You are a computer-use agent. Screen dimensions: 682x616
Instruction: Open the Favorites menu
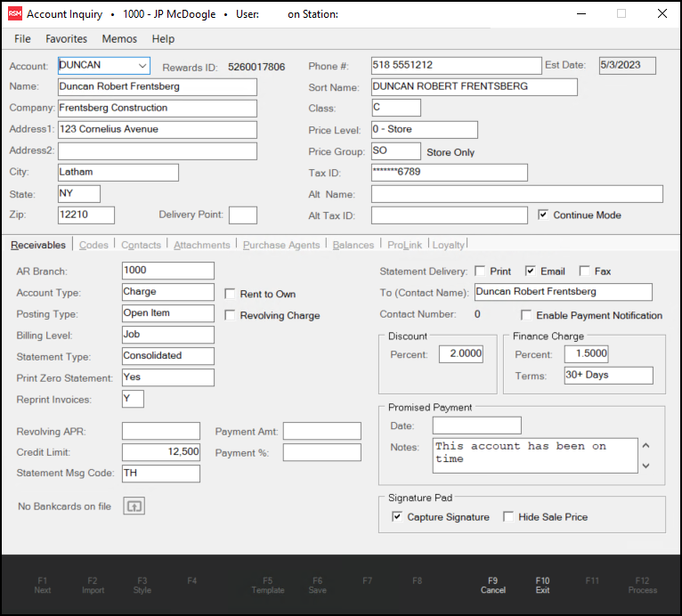tap(67, 39)
